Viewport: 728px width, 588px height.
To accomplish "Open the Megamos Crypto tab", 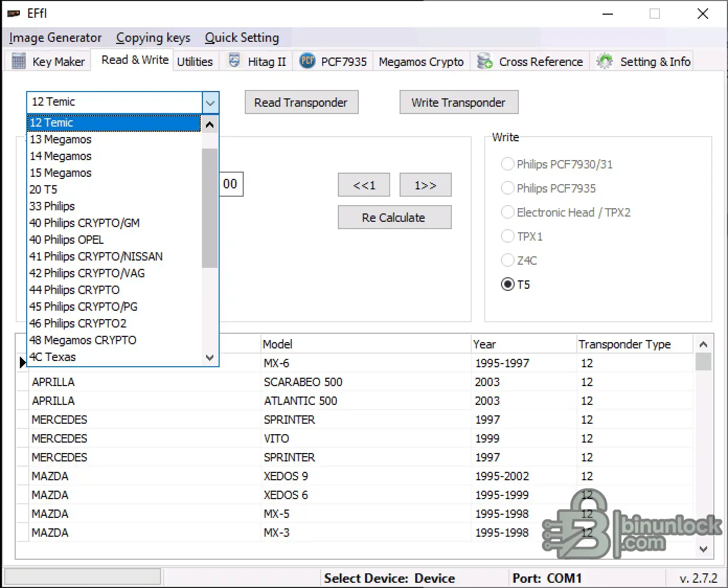I will [x=421, y=61].
